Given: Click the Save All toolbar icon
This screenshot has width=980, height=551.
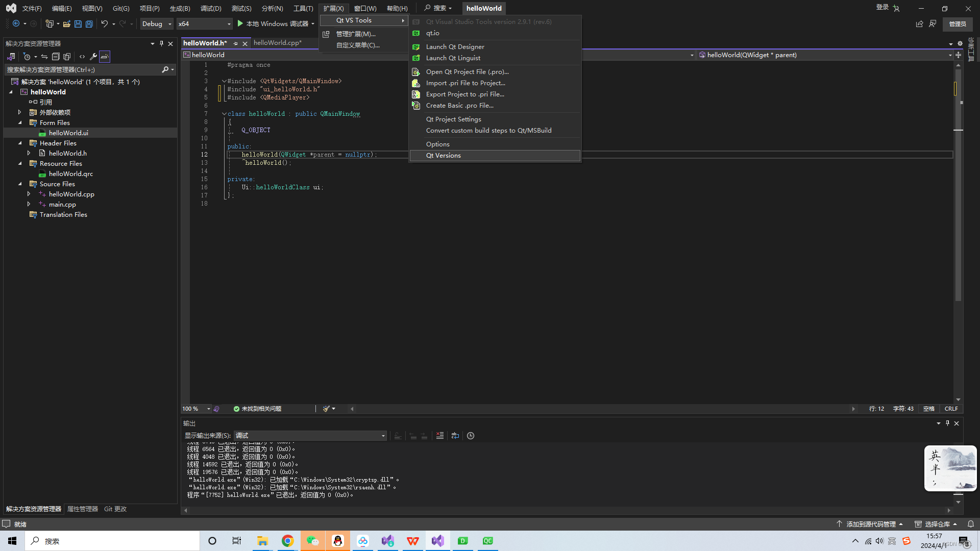Looking at the screenshot, I should (89, 24).
